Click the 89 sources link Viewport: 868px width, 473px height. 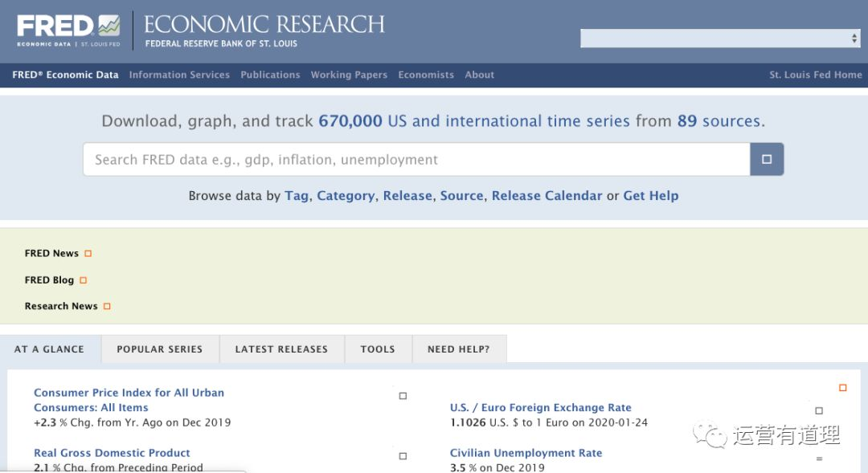719,121
